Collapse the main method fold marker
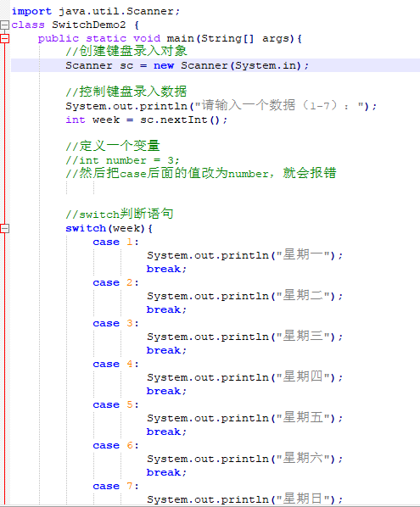 click(x=4, y=38)
